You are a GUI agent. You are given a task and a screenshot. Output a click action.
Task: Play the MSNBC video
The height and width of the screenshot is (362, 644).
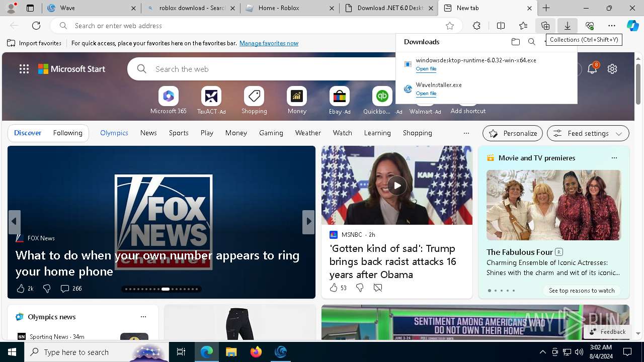coord(397,186)
